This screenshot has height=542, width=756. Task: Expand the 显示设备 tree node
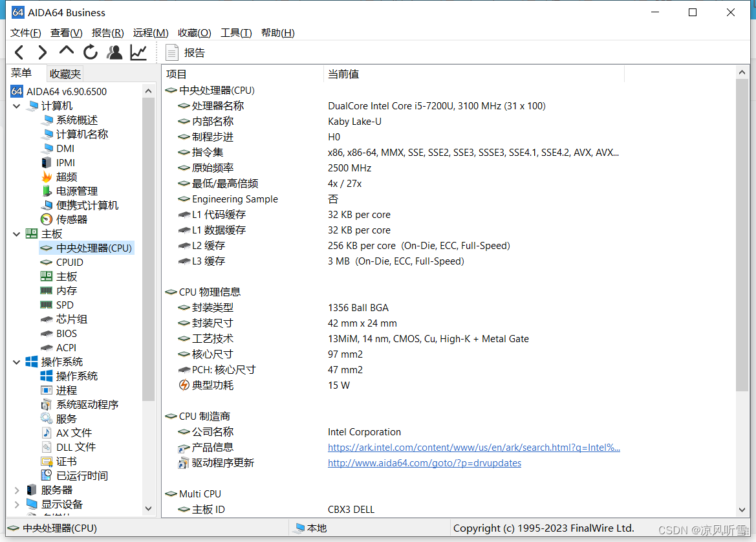[x=16, y=504]
